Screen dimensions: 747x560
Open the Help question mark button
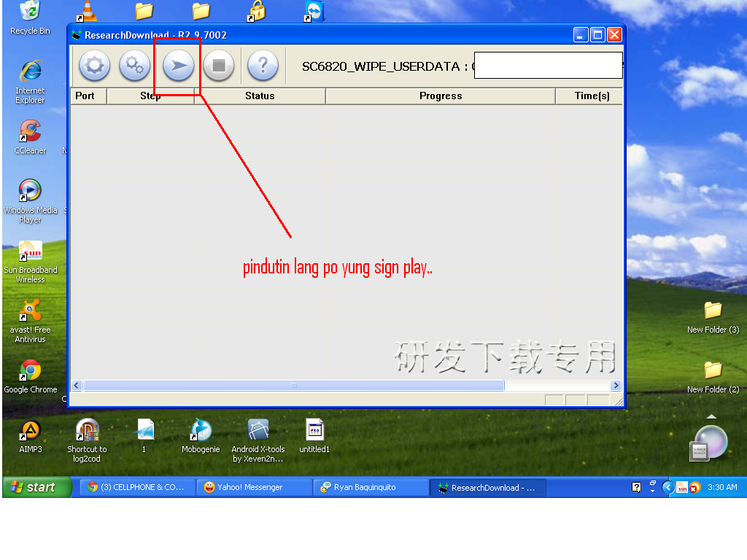pos(263,66)
